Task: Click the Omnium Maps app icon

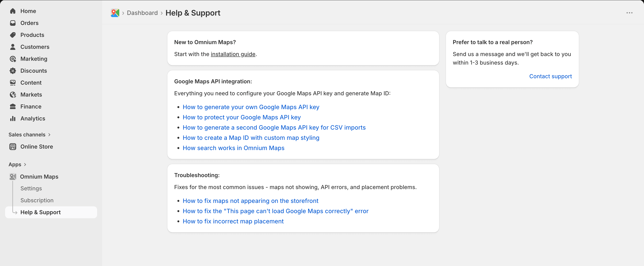Action: (x=13, y=176)
